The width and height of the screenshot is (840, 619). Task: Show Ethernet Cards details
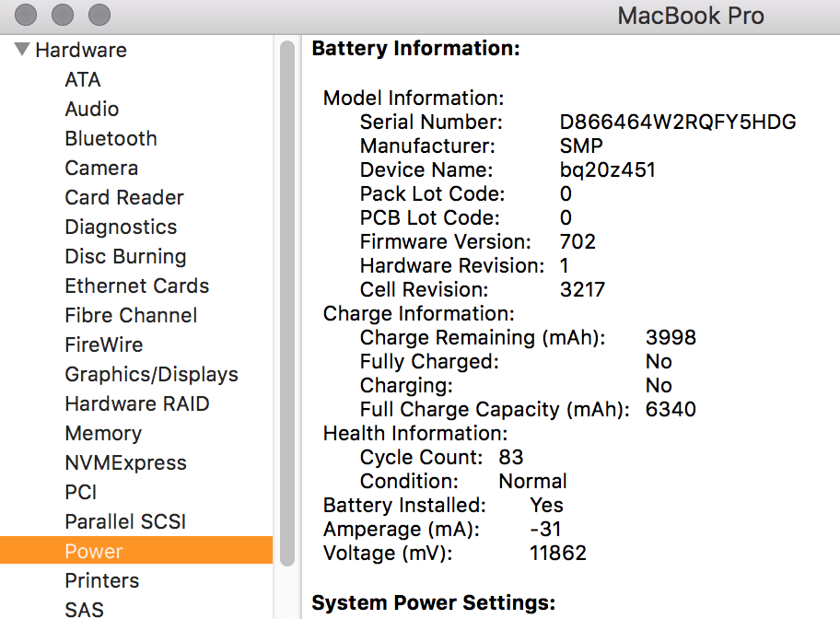pyautogui.click(x=136, y=286)
